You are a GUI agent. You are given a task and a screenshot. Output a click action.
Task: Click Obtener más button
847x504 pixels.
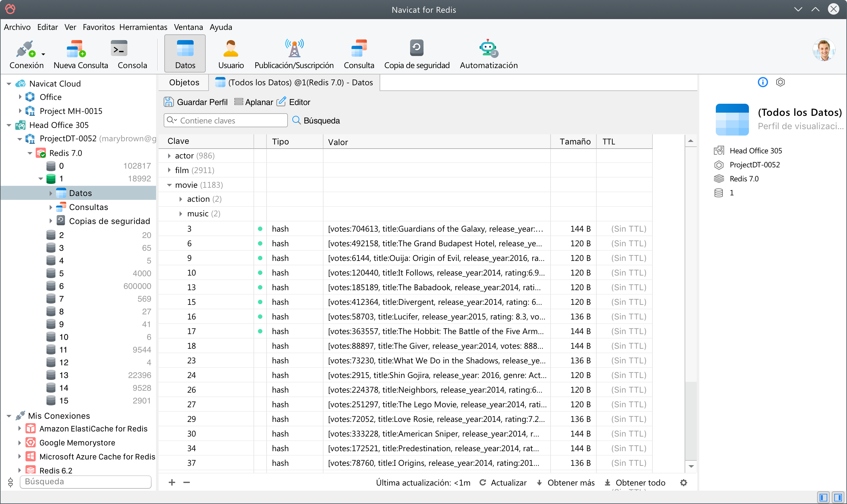(566, 483)
